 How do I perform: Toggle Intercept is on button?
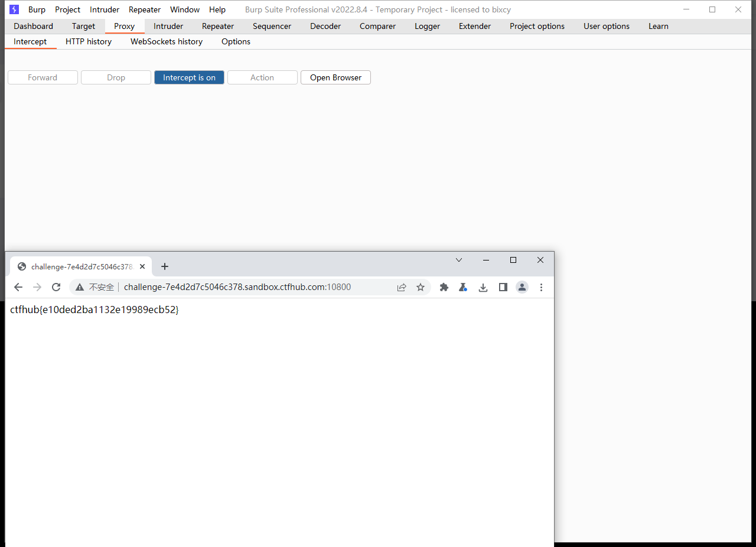pyautogui.click(x=189, y=77)
